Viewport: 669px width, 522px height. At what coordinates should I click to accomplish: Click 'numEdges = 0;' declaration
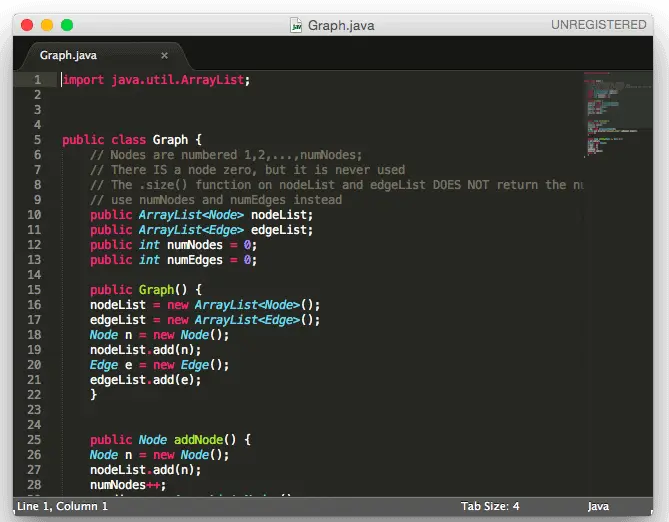click(212, 260)
